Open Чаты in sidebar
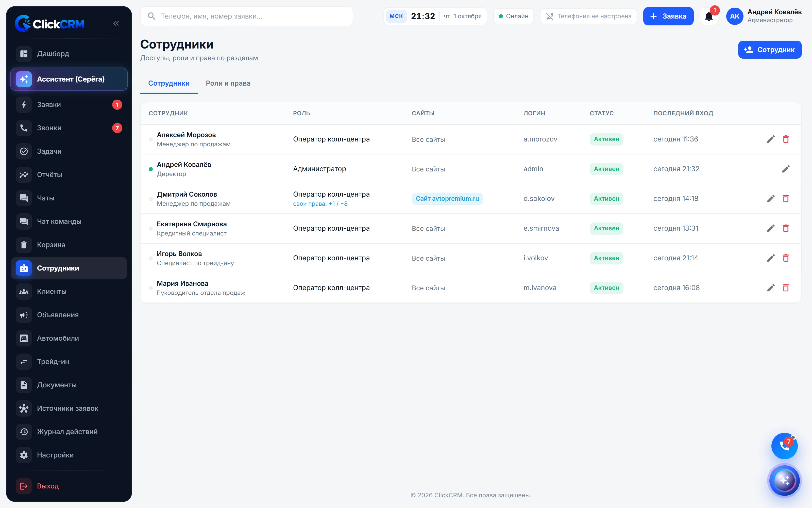The width and height of the screenshot is (812, 508). coord(69,198)
